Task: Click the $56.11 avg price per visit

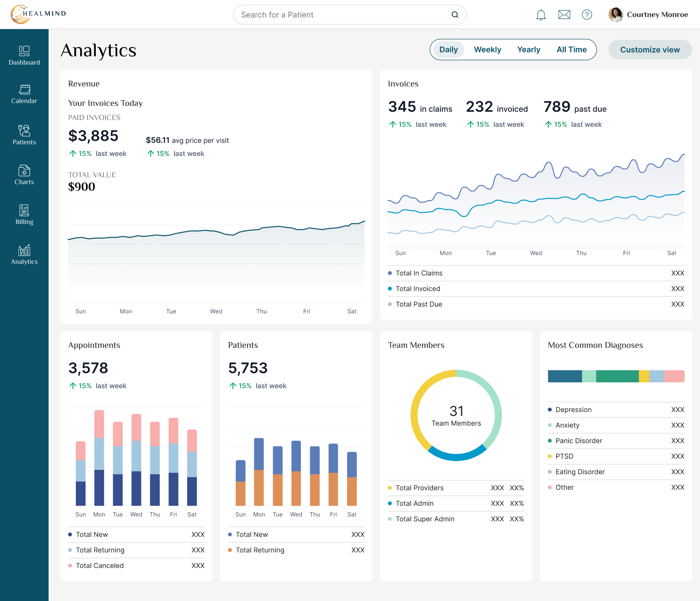Action: 187,140
